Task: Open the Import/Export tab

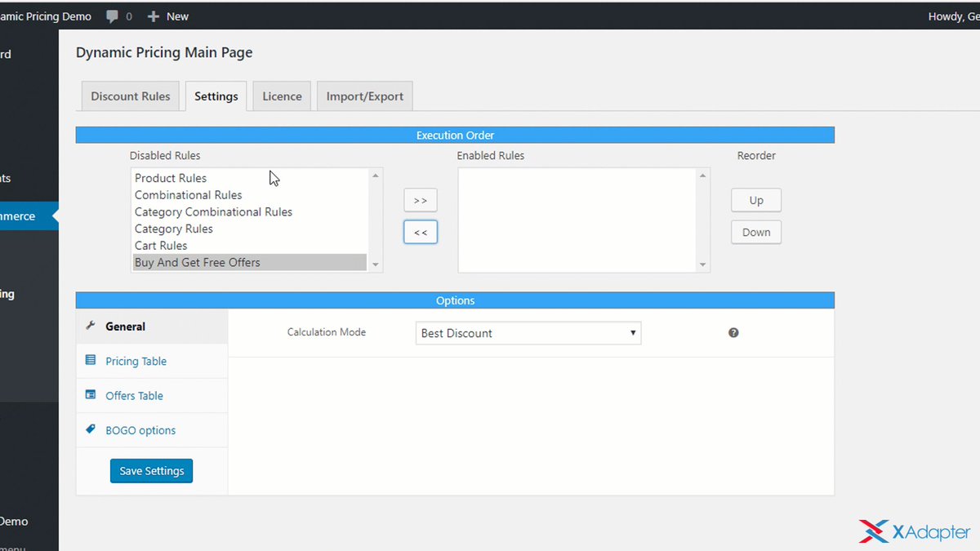Action: 365,96
